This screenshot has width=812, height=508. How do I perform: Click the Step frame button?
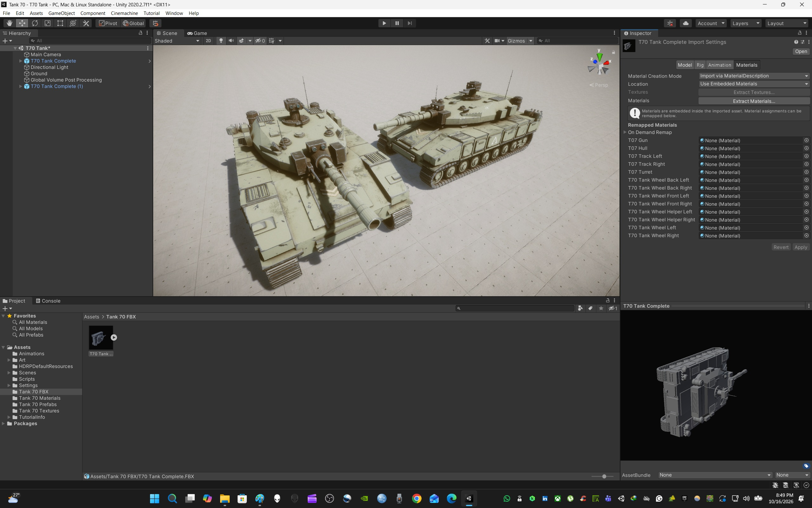pyautogui.click(x=410, y=23)
